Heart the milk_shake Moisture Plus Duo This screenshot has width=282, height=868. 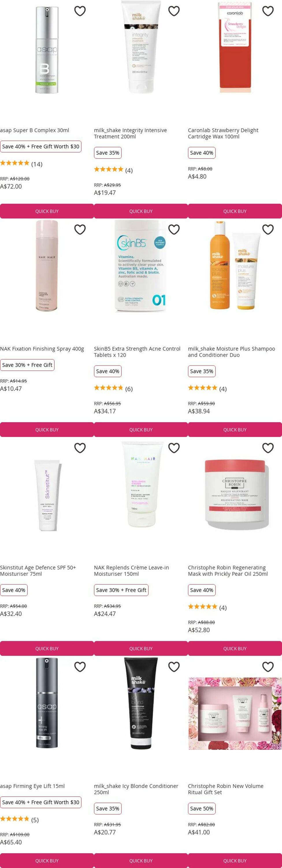268,229
